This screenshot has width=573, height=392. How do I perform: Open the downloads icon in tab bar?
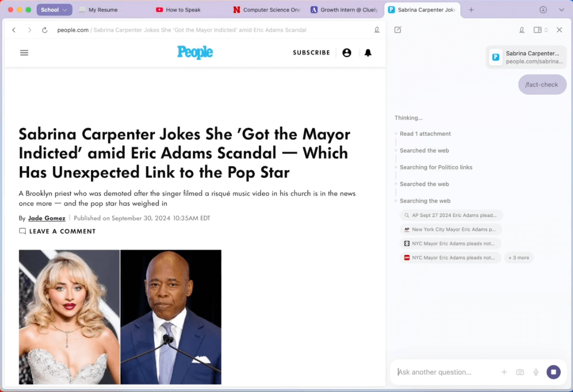click(543, 10)
